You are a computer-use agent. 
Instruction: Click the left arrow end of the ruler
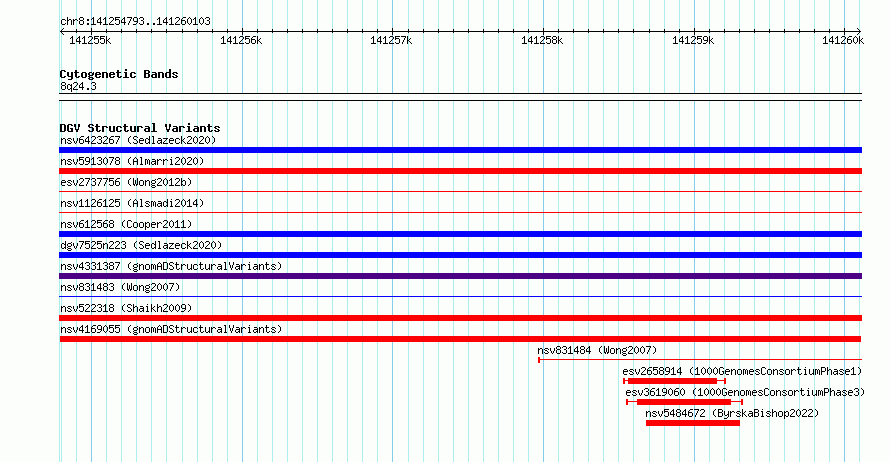click(x=62, y=31)
